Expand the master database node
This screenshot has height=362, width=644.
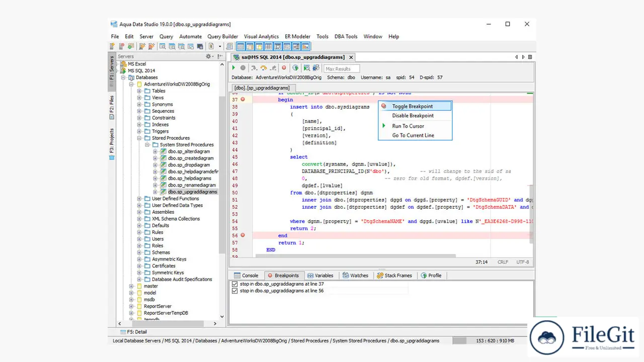[131, 286]
